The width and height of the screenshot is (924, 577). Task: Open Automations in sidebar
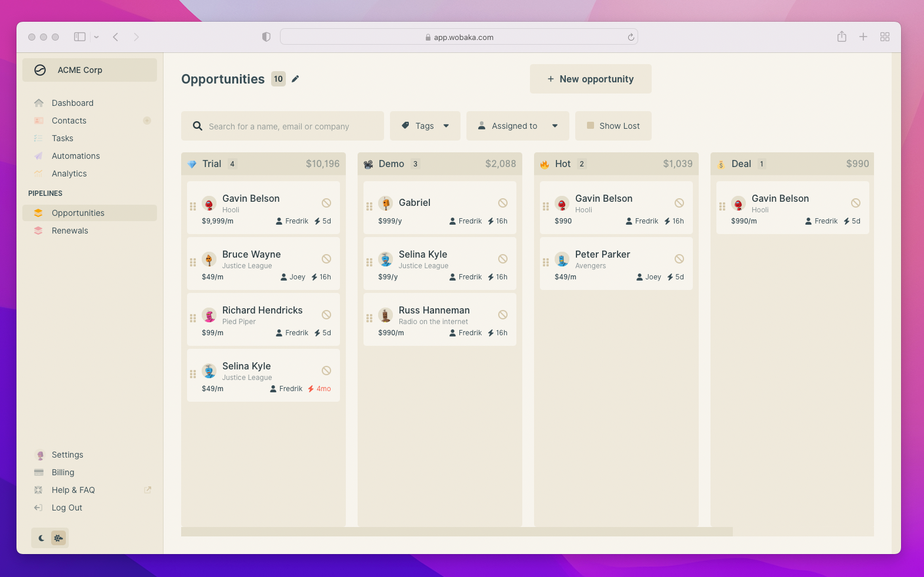[x=89, y=156]
